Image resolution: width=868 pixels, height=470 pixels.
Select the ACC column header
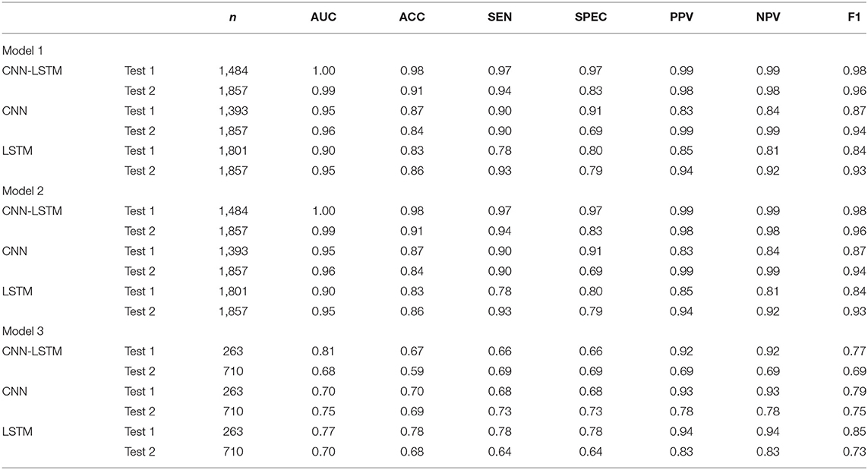(x=412, y=17)
